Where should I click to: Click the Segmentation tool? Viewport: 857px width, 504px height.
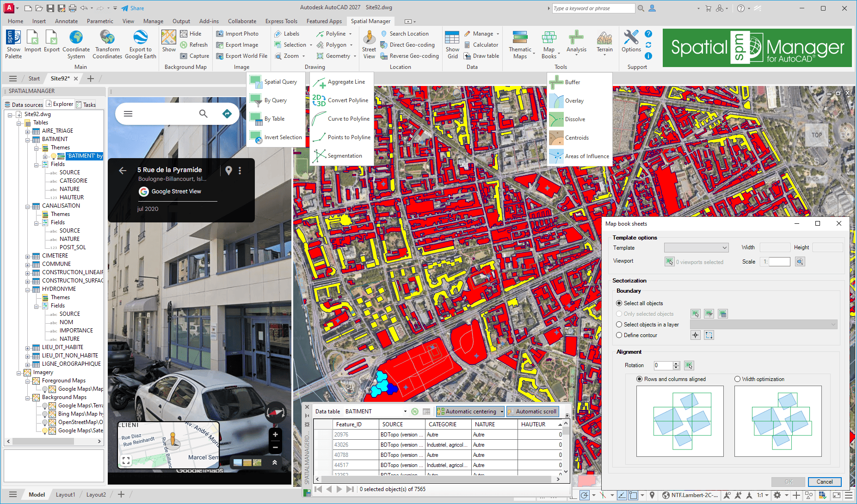point(345,156)
